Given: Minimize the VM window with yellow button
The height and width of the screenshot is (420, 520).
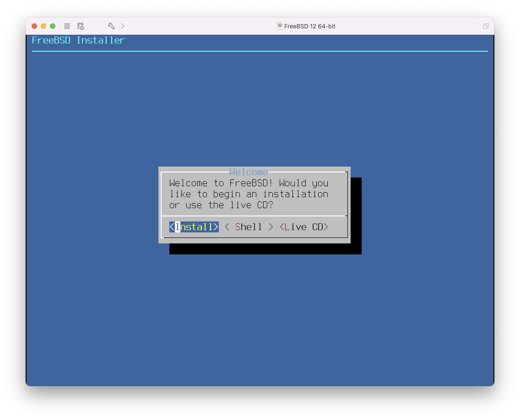Looking at the screenshot, I should [43, 26].
